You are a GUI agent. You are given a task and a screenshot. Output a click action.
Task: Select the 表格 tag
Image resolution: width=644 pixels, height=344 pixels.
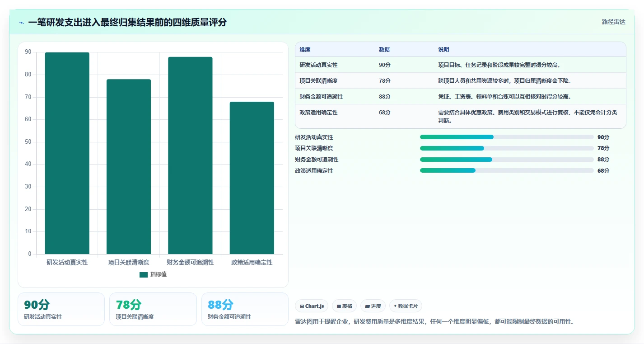click(344, 306)
